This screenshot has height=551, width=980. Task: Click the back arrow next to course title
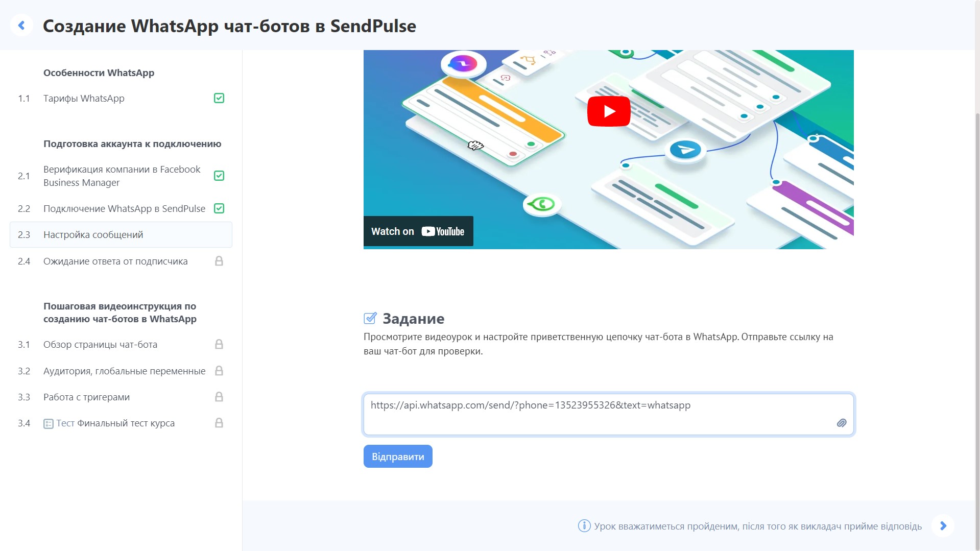point(21,25)
